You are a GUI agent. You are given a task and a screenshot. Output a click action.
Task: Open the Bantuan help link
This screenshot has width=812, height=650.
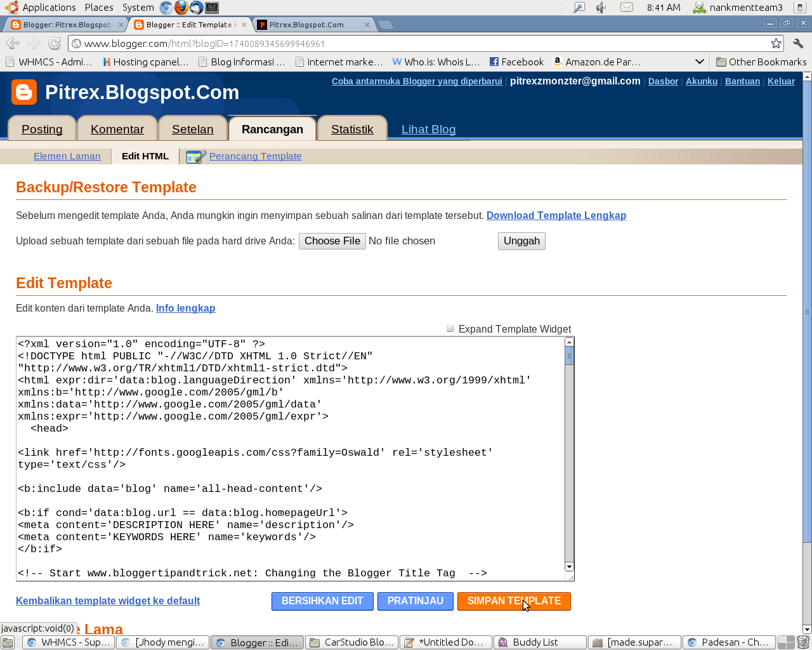tap(742, 81)
